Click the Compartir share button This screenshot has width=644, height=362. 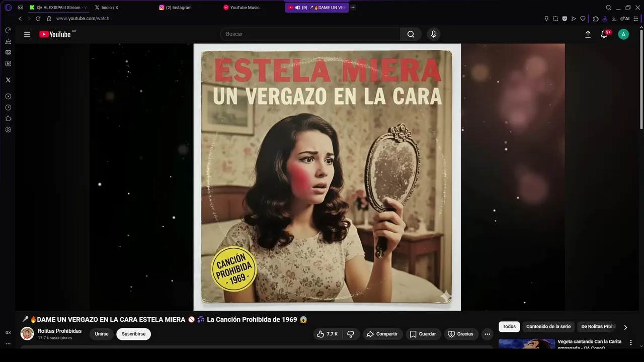(x=382, y=334)
